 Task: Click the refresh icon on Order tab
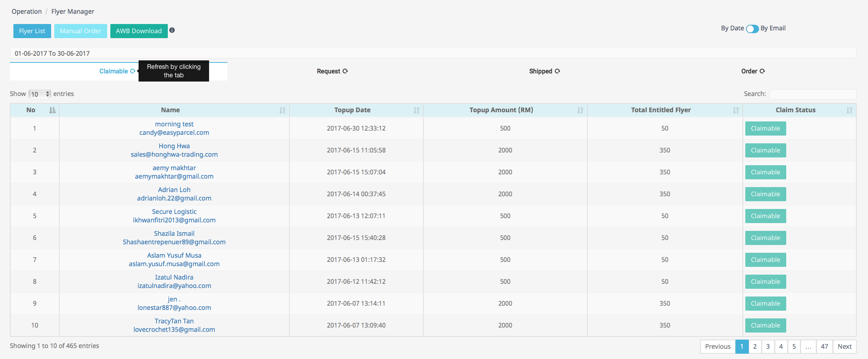(762, 71)
